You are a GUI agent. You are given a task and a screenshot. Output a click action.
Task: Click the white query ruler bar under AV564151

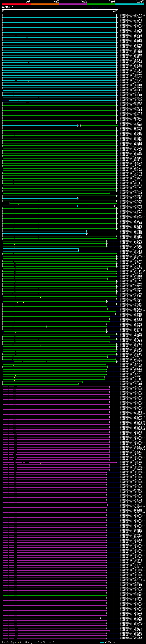[x=60, y=9]
